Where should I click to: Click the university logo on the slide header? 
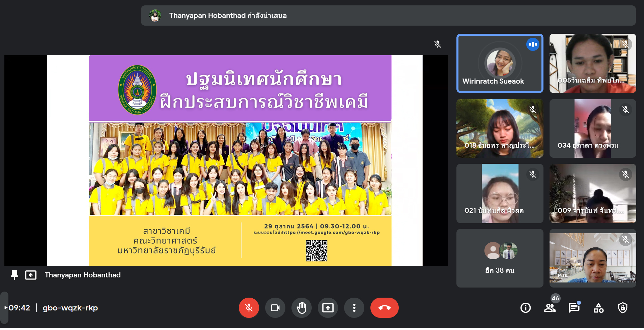click(x=137, y=90)
